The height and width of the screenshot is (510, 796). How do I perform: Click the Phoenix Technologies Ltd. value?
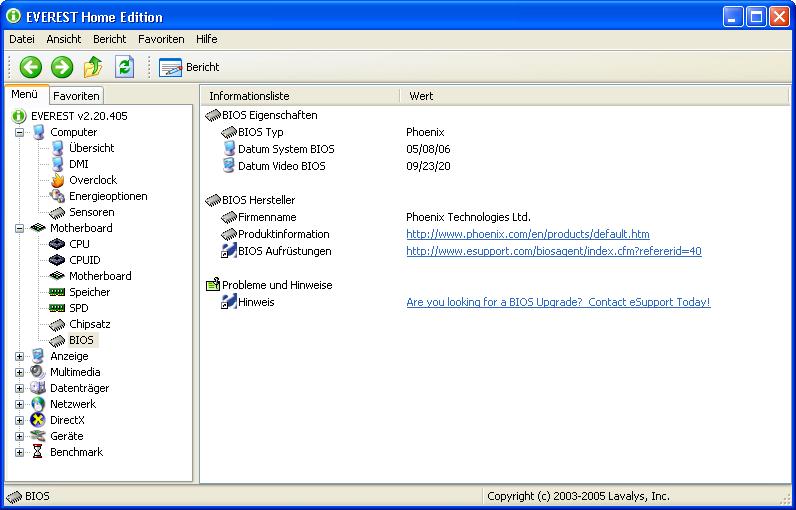click(468, 217)
